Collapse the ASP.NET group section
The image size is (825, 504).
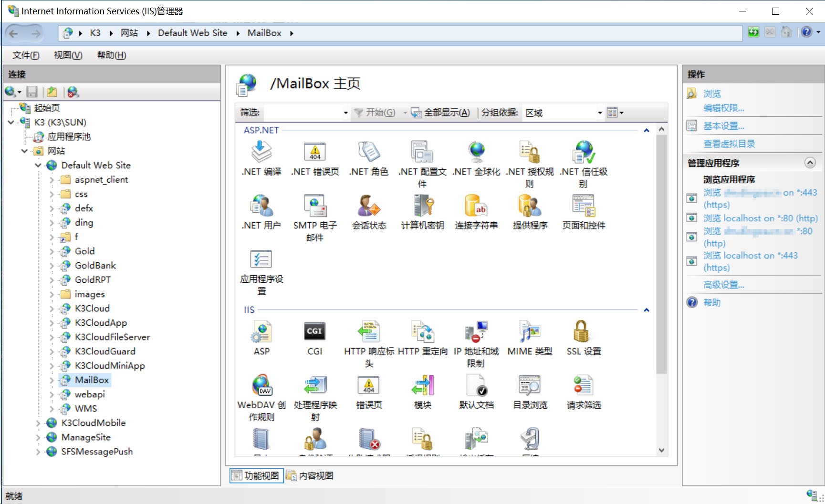tap(647, 130)
